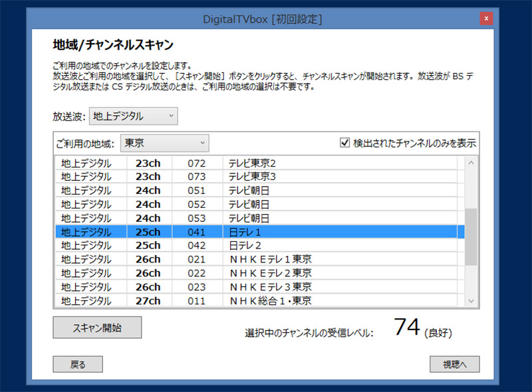Click the channel list scrollbar thumb
The height and width of the screenshot is (392, 532).
click(471, 236)
